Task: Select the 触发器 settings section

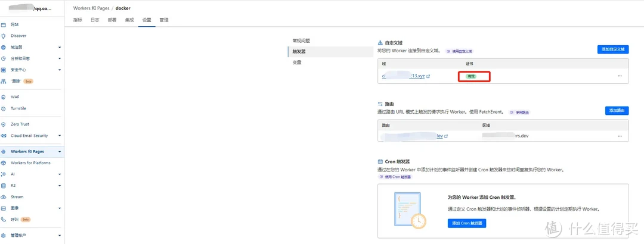Action: pos(330,52)
